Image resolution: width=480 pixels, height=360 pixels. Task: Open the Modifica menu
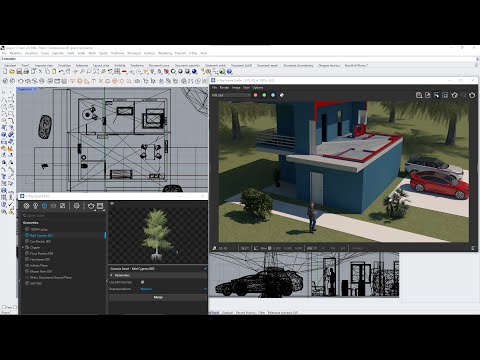point(16,53)
